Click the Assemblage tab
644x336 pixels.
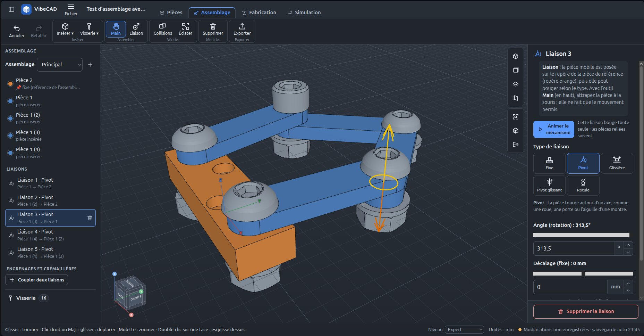(x=212, y=13)
